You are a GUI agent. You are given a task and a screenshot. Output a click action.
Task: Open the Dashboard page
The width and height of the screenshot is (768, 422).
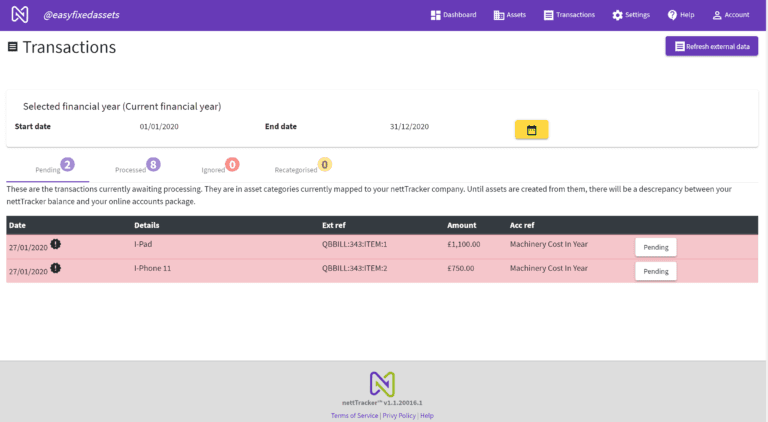[453, 15]
